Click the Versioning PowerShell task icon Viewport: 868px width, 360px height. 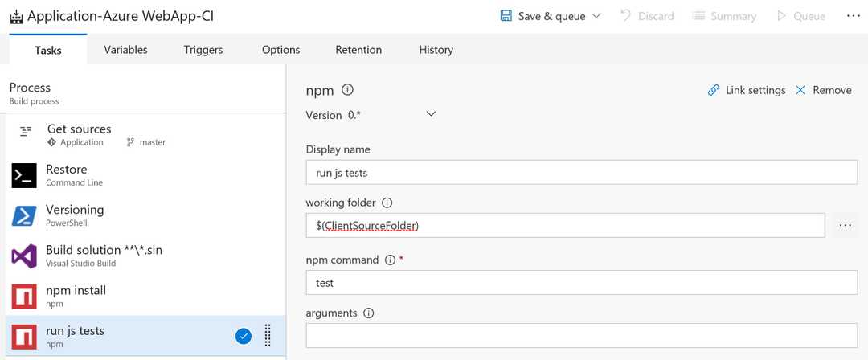tap(24, 215)
